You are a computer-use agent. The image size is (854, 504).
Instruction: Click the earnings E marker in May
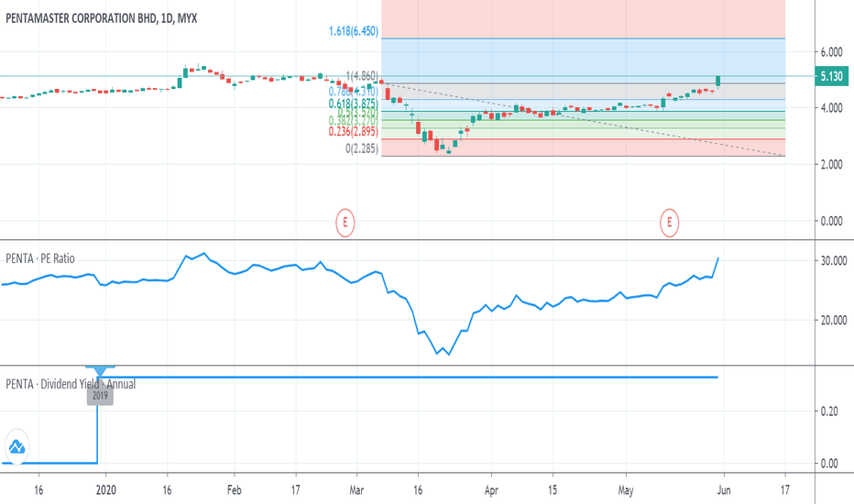(670, 223)
